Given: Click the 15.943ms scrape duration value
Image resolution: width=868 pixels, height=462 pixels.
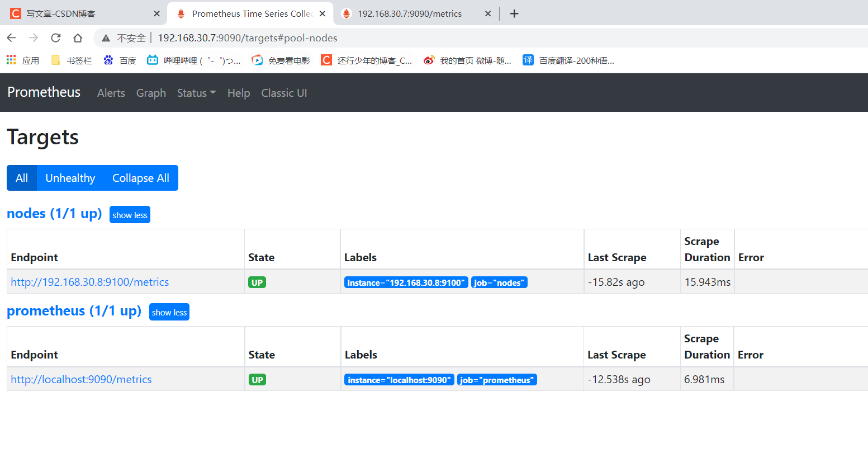Looking at the screenshot, I should pyautogui.click(x=708, y=282).
